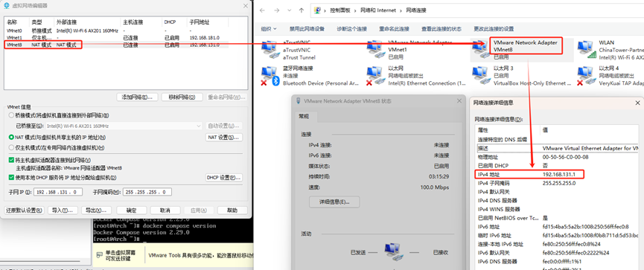Click 更改此连接的设置 toolbar command
This screenshot has height=270, width=644.
coord(494,29)
